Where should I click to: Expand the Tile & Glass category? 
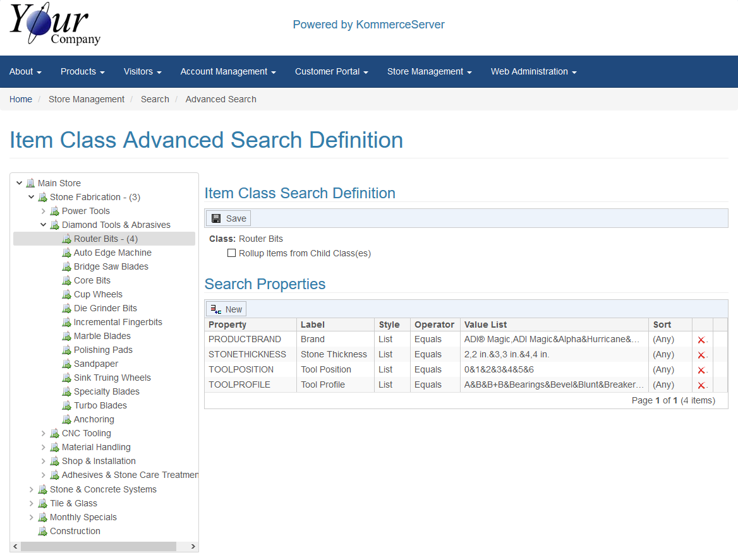click(x=32, y=503)
